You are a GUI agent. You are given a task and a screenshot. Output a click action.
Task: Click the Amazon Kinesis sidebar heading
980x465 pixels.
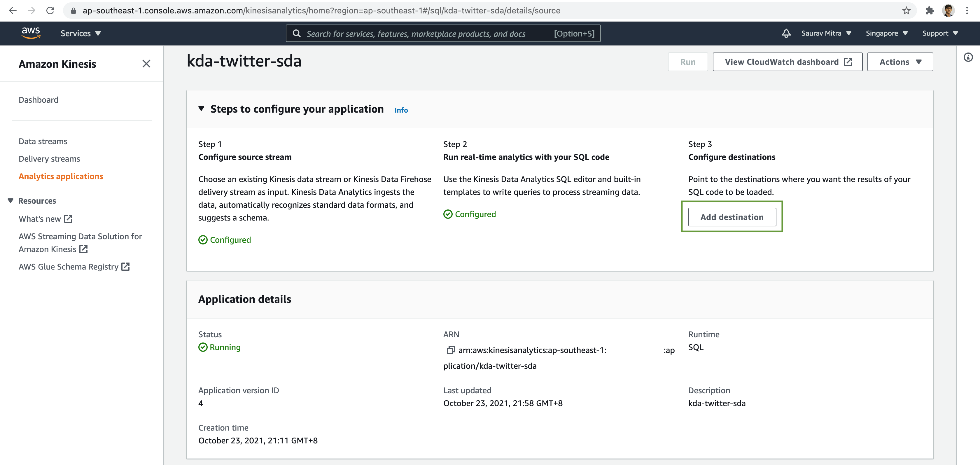click(57, 64)
